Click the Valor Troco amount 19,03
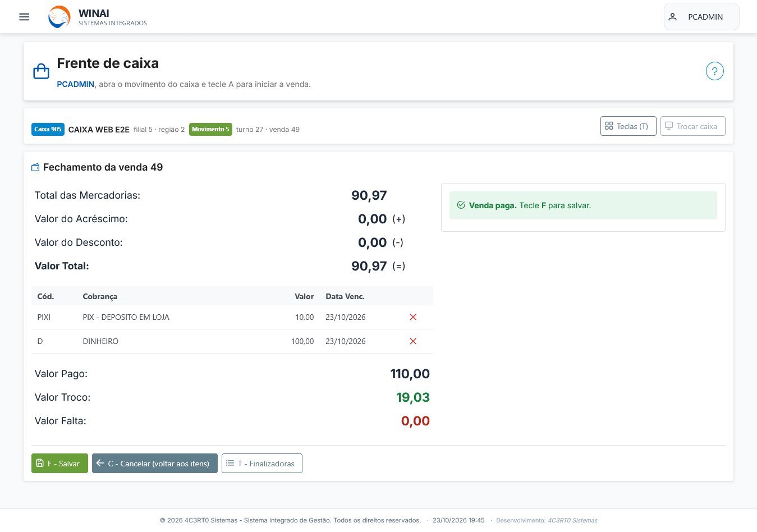 tap(413, 397)
